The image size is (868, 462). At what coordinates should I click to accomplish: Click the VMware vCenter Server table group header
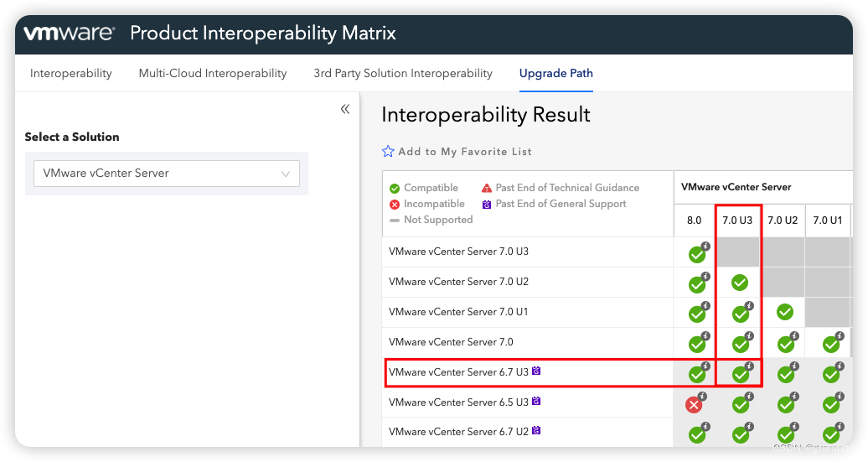pyautogui.click(x=736, y=187)
